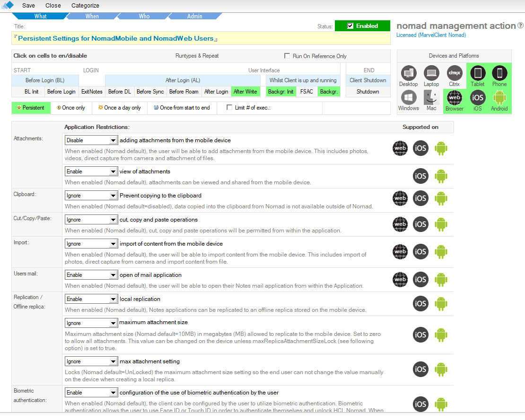525x420 pixels.
Task: Open the cut, copy and paste dropdown
Action: [x=91, y=219]
